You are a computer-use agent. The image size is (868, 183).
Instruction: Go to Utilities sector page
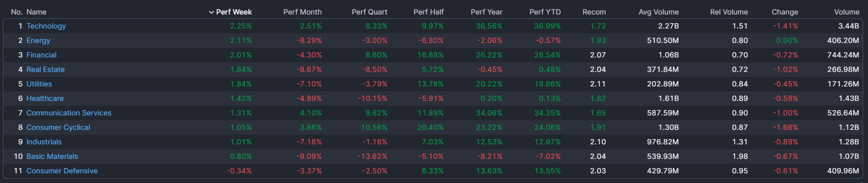[x=39, y=84]
